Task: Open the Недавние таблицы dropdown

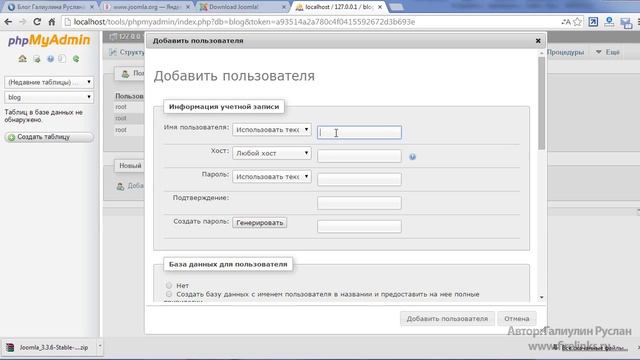Action: tap(49, 82)
